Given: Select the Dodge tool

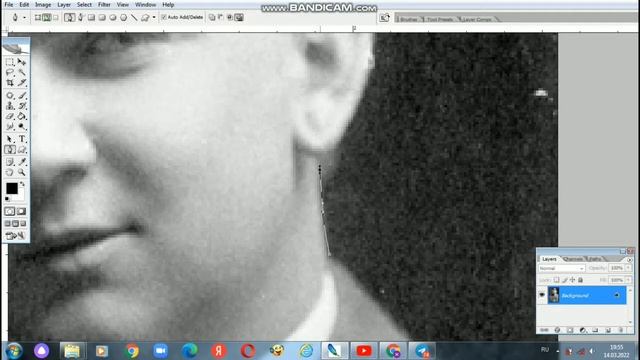Looking at the screenshot, I should (22, 127).
